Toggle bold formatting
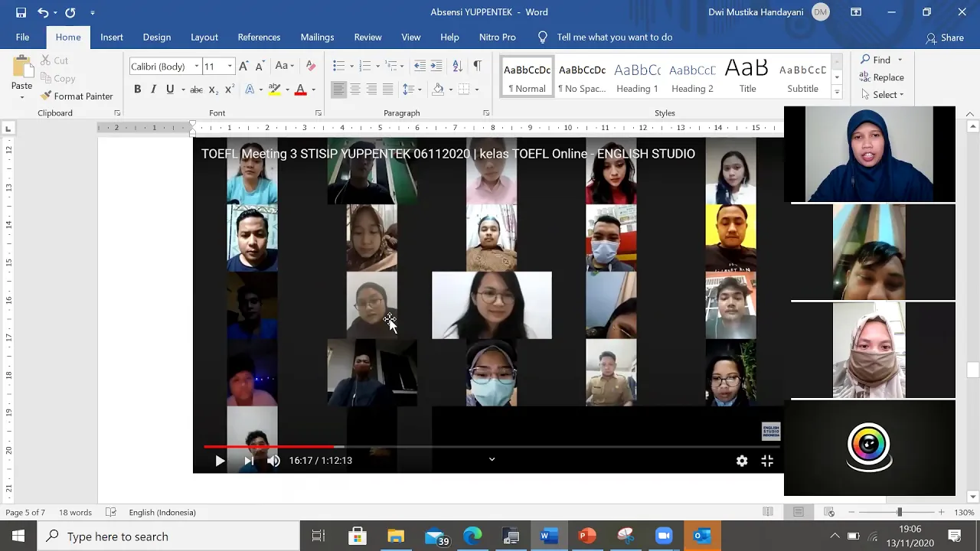 click(x=138, y=90)
